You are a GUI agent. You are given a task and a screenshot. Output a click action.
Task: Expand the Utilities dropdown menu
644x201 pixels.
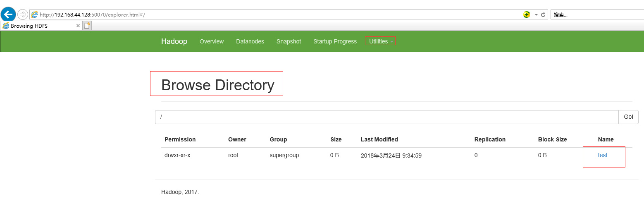click(x=381, y=41)
